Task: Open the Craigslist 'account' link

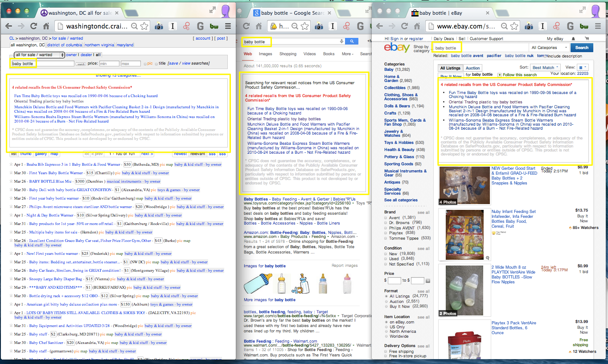Action: [x=203, y=38]
